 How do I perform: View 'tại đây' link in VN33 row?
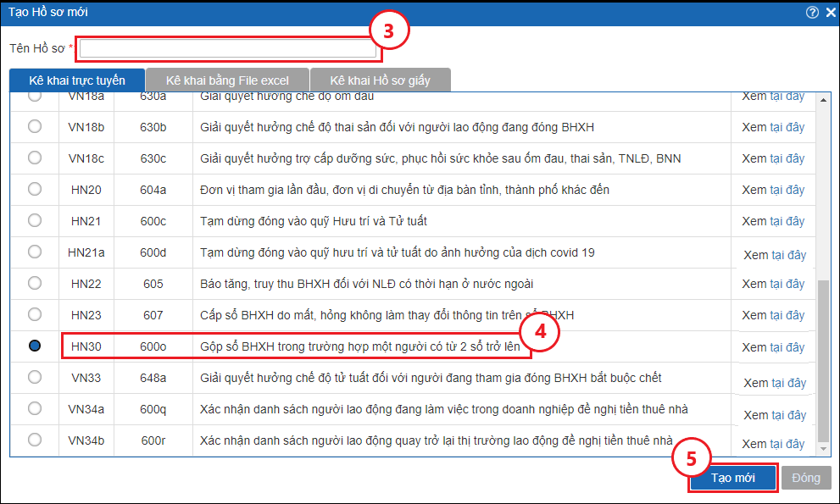[x=789, y=384]
